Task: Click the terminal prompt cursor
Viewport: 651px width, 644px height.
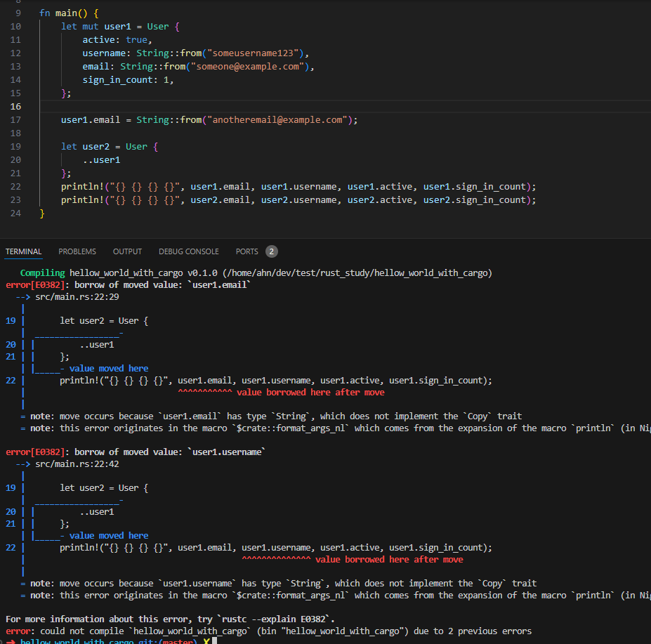Action: [x=215, y=641]
